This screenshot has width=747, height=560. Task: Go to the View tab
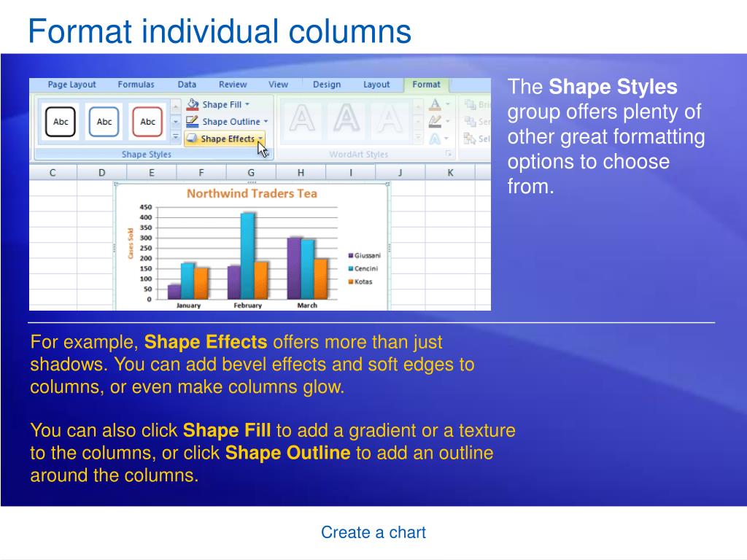pos(278,85)
